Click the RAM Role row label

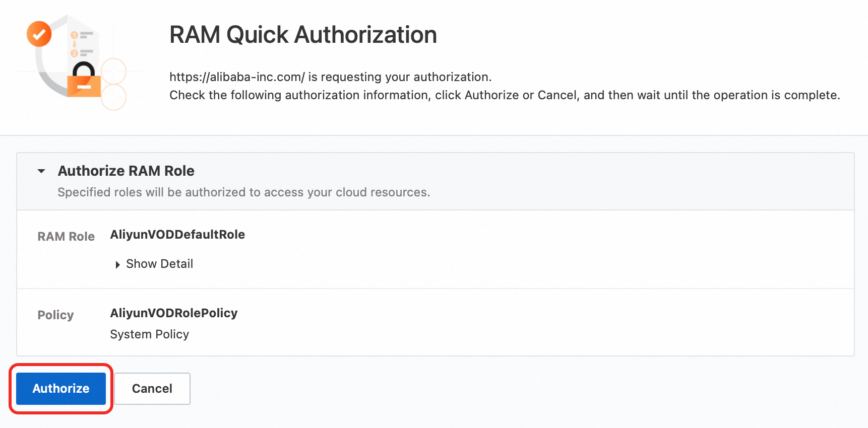point(66,237)
